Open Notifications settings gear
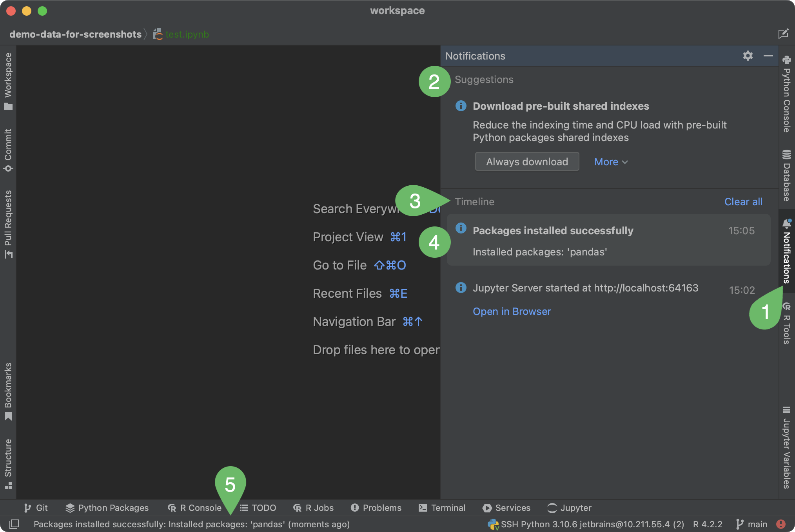Image resolution: width=795 pixels, height=532 pixels. tap(748, 56)
